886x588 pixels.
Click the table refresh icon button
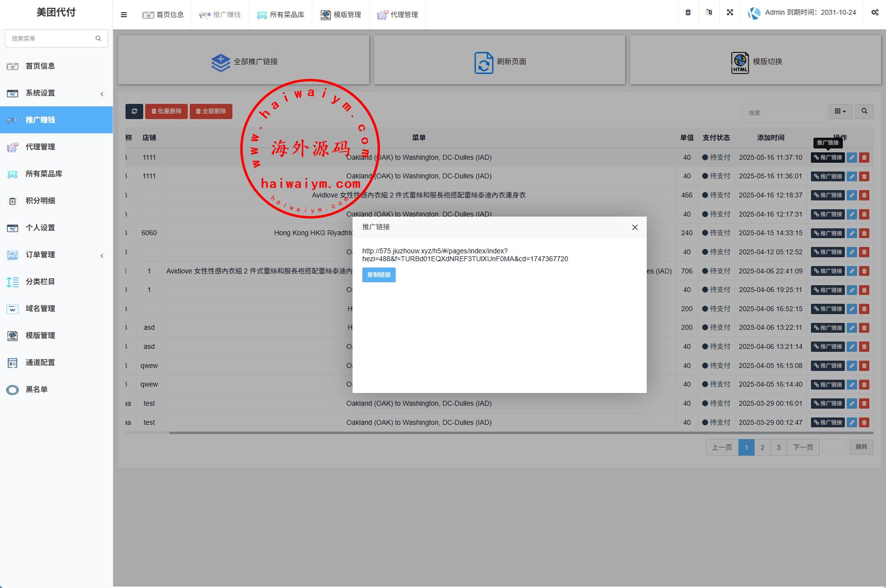[134, 111]
